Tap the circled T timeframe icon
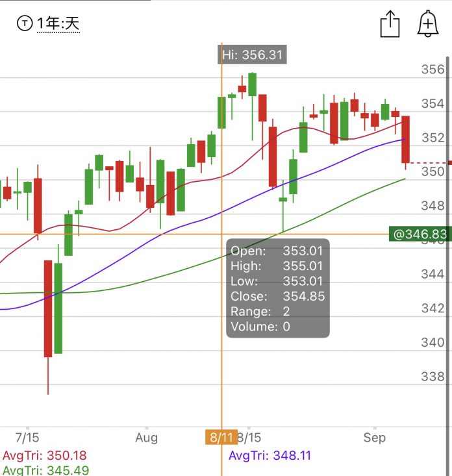The image size is (452, 476). [x=25, y=24]
